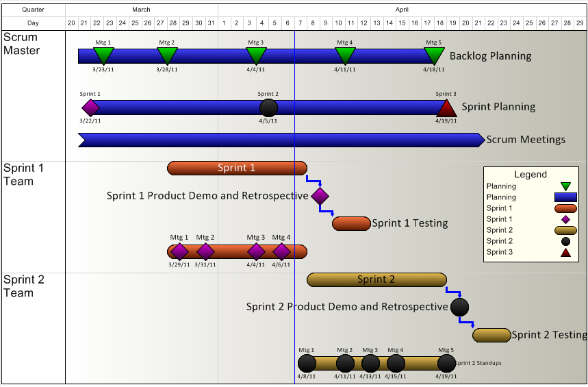Click the Scrum Meetings arrow bar
This screenshot has width=588, height=387.
pyautogui.click(x=281, y=140)
